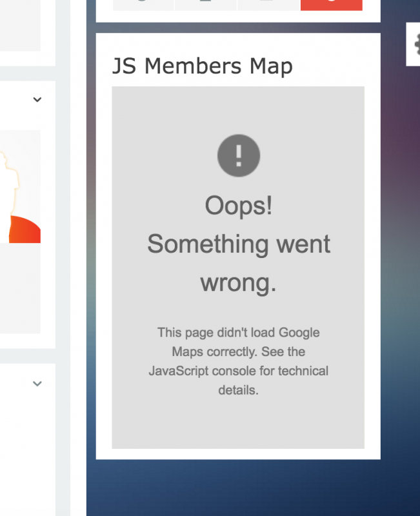Click the "This page didn't load Google Maps" text
The image size is (420, 516).
[x=239, y=342]
